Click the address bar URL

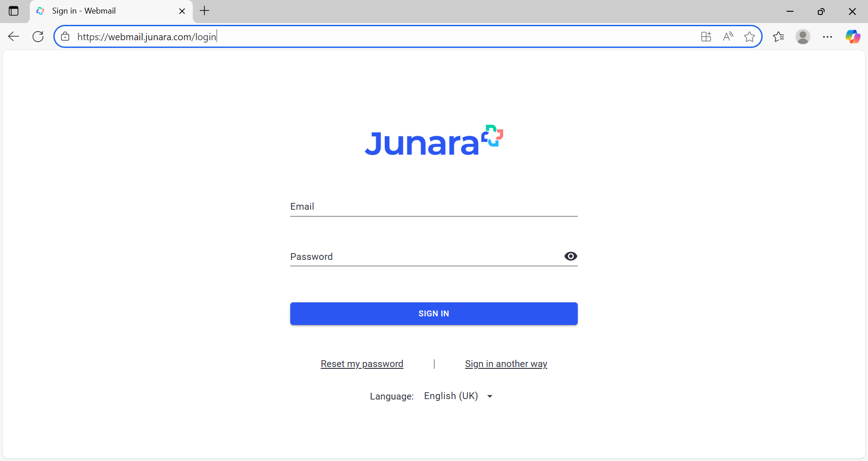pyautogui.click(x=147, y=37)
